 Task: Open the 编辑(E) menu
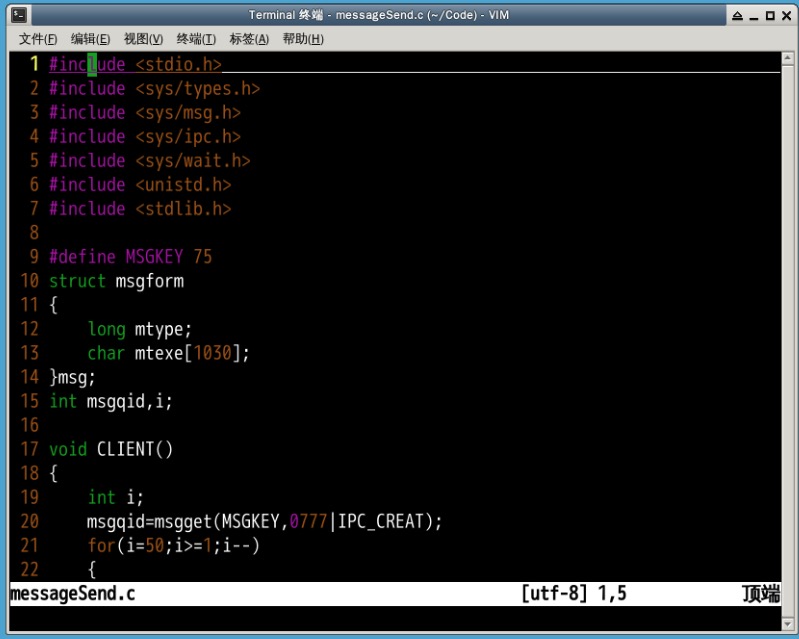90,39
